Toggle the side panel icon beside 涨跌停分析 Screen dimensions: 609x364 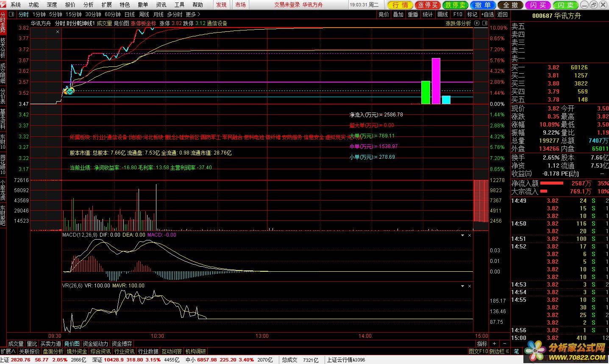tap(484, 23)
